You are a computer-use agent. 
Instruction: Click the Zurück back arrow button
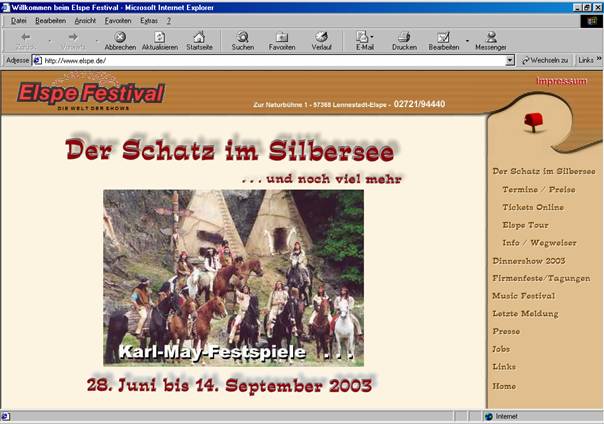click(x=26, y=40)
